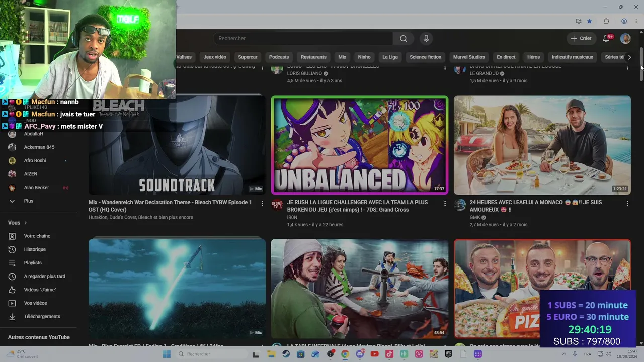Viewport: 644px width, 362px height.
Task: Open the Chrome profile icon
Action: (624, 21)
